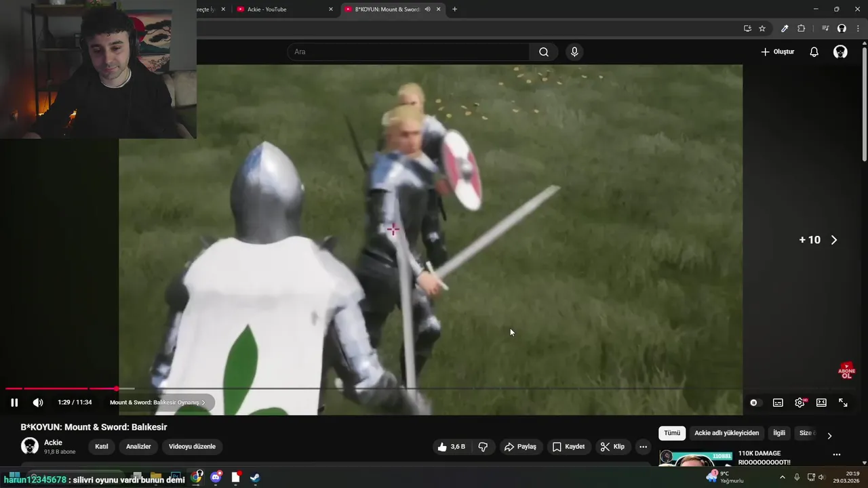868x488 pixels.
Task: Click the YouTube search field 'Ara'
Action: click(x=409, y=52)
